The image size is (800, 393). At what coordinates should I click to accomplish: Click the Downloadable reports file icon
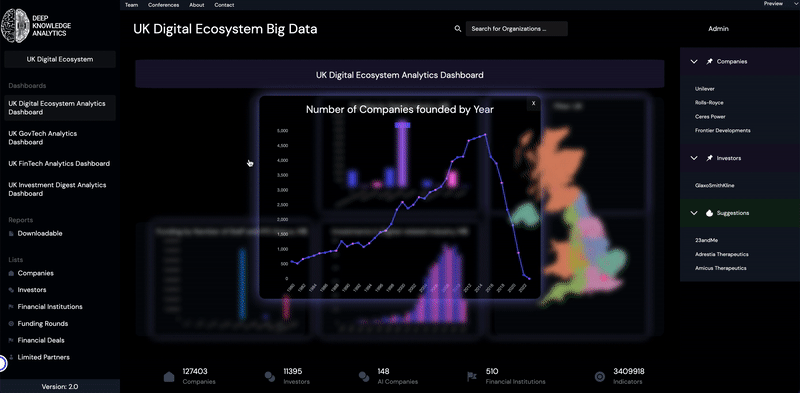click(x=11, y=233)
